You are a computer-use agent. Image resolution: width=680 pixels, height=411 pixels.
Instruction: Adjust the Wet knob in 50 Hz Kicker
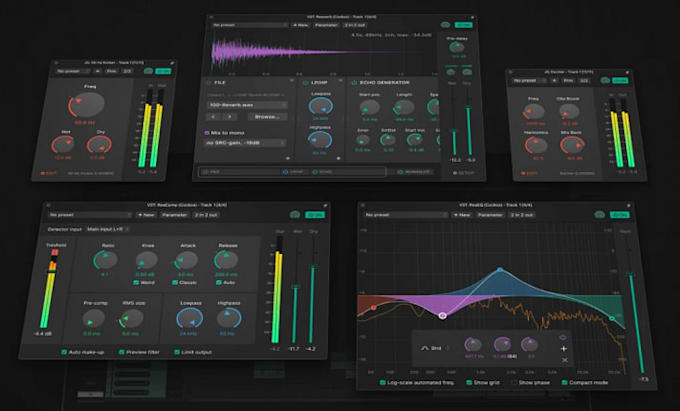coord(63,145)
